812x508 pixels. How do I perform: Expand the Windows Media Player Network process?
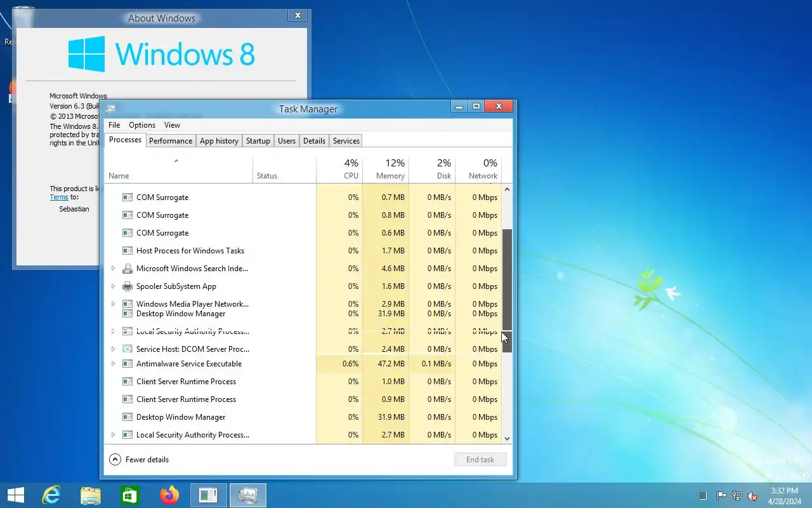pos(113,304)
